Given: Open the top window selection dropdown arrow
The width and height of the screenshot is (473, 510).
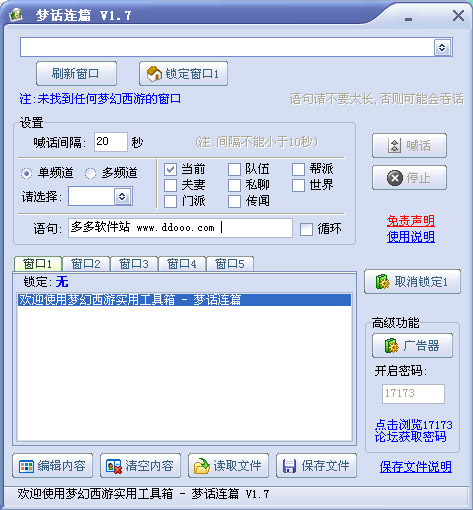Looking at the screenshot, I should (442, 47).
